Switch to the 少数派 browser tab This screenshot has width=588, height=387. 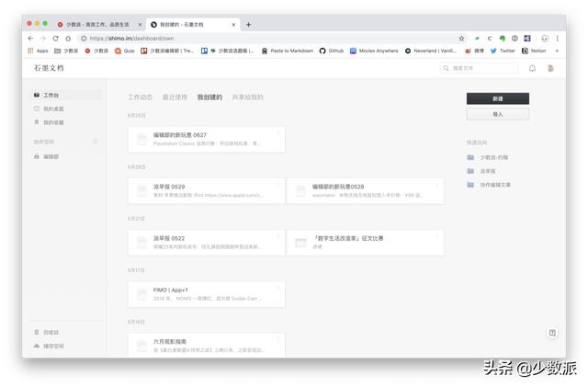point(99,25)
